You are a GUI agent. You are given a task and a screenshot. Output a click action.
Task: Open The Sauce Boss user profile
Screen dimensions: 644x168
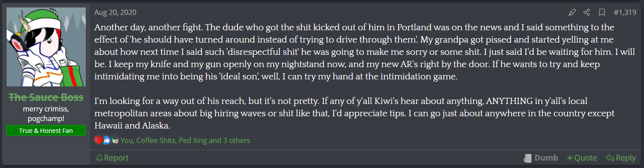[46, 97]
